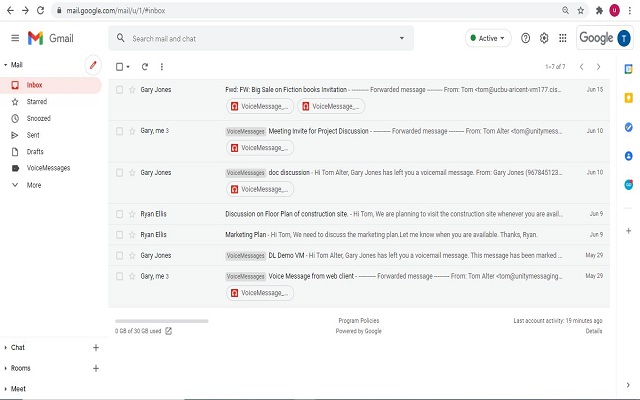The height and width of the screenshot is (400, 640).
Task: Open the browser extensions puzzle icon
Action: (x=599, y=11)
